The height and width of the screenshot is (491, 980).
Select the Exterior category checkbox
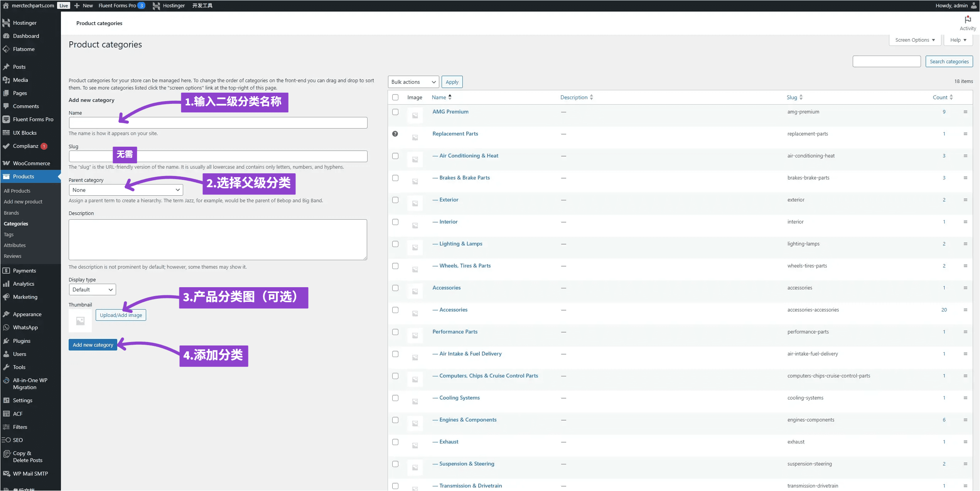tap(395, 200)
